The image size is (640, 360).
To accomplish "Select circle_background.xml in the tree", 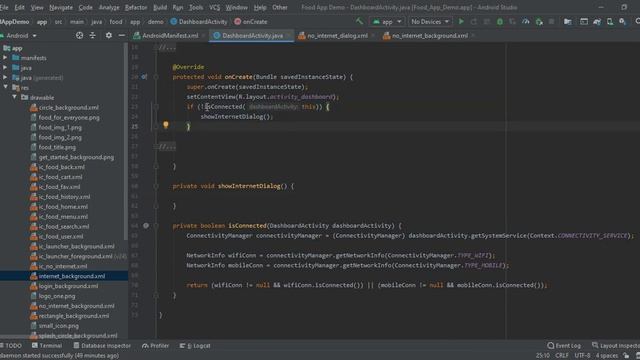I will coord(69,107).
